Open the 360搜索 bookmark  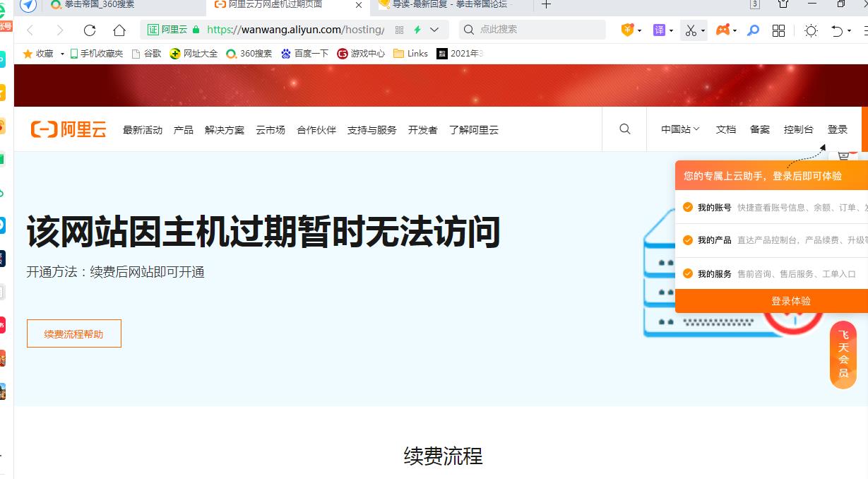pyautogui.click(x=249, y=54)
